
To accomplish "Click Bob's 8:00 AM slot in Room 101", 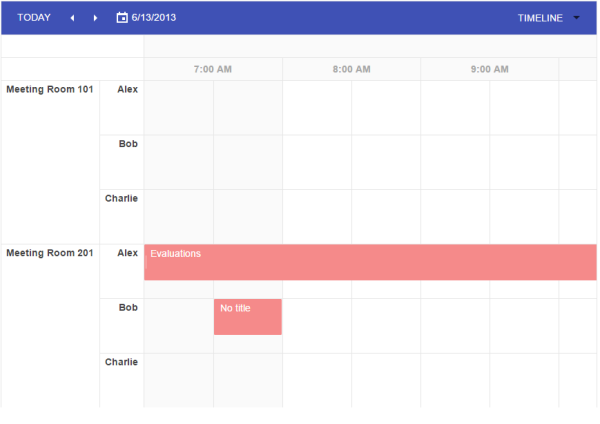I will point(317,162).
